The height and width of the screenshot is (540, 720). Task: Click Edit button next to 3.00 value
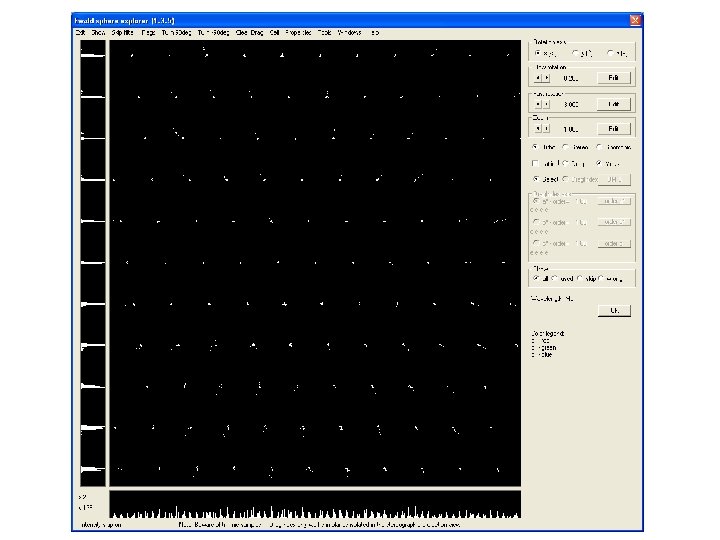tap(614, 104)
